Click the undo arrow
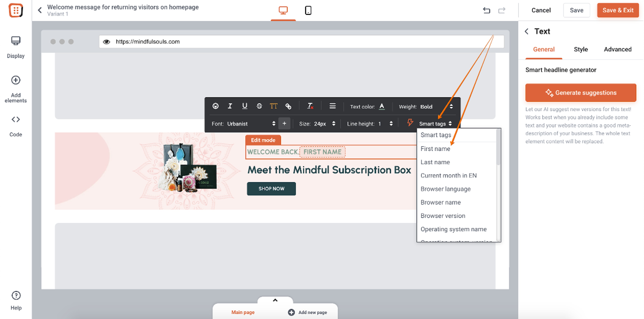 pos(486,10)
